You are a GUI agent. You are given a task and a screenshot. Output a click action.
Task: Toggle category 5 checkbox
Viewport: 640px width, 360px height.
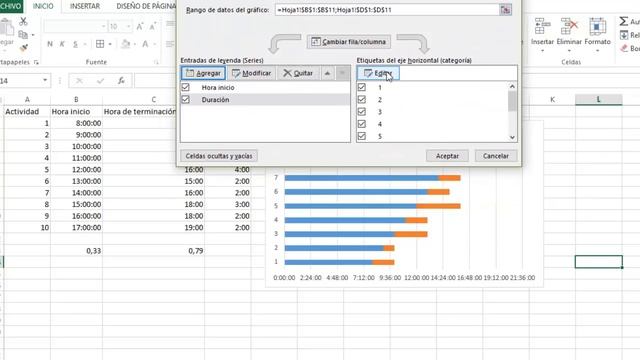362,136
